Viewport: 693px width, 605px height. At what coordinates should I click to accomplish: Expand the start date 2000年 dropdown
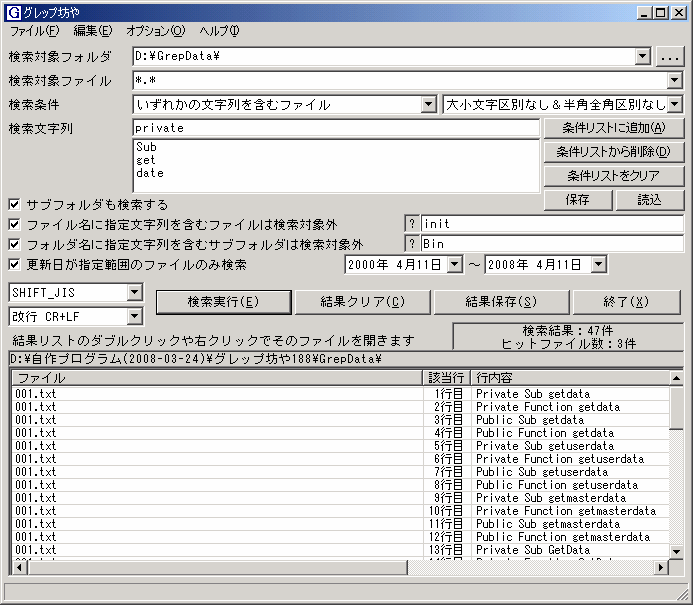[454, 265]
